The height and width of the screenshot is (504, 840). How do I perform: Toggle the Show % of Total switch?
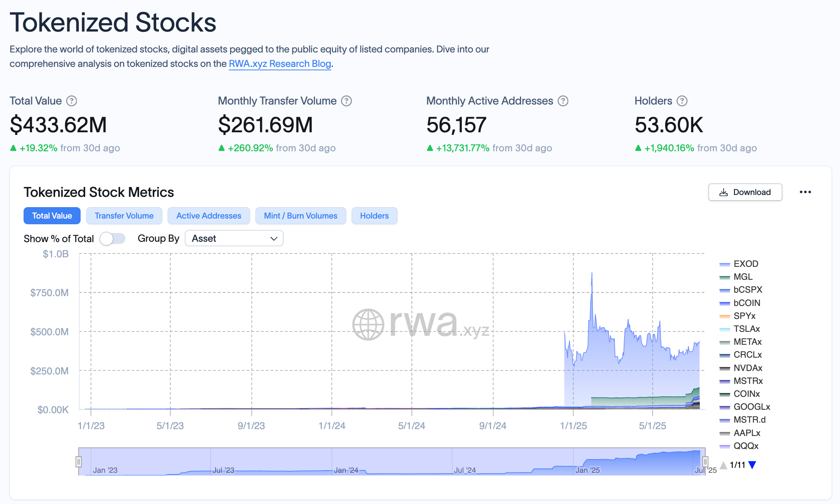pos(113,239)
